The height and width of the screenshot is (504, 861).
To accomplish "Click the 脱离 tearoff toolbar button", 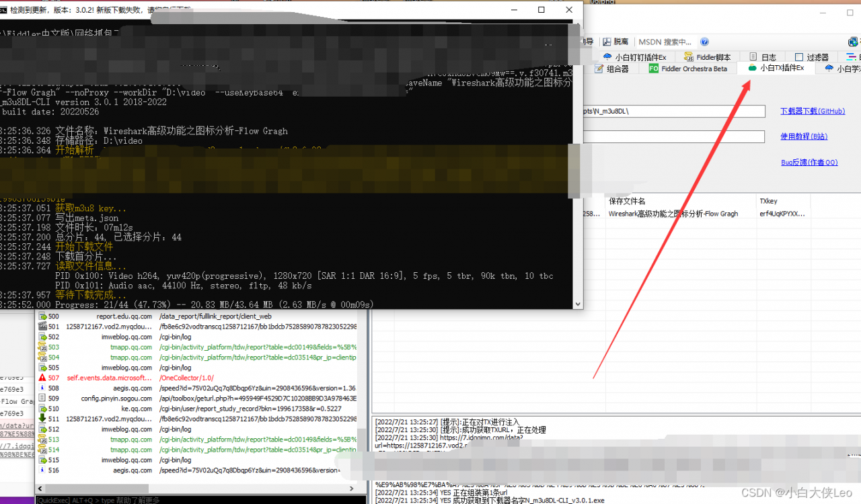I will [x=615, y=42].
